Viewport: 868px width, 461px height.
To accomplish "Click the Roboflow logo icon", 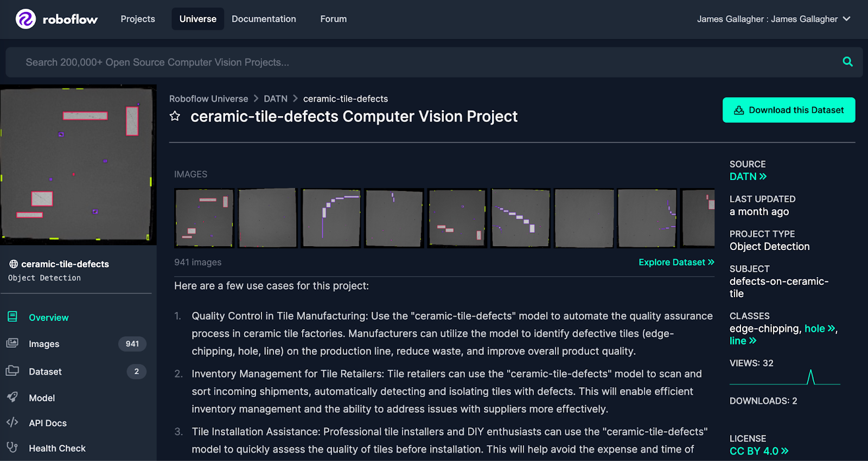I will 25,19.
